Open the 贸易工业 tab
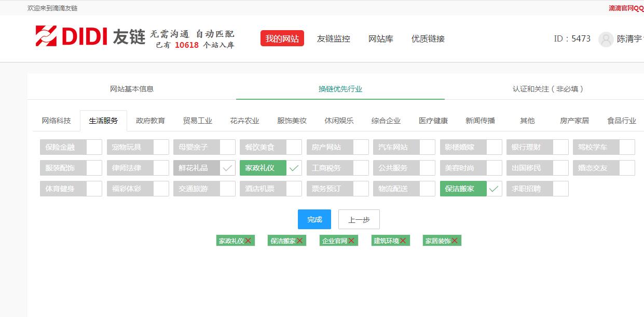This screenshot has width=644, height=317. click(x=197, y=121)
